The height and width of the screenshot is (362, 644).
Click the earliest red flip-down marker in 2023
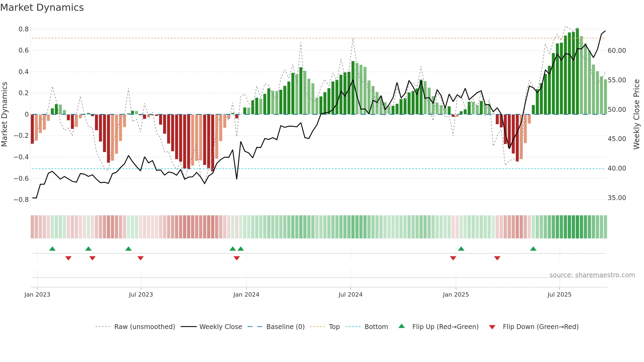68,258
